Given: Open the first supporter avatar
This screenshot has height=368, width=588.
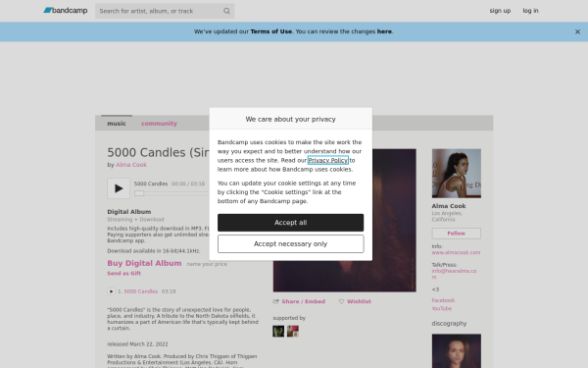Looking at the screenshot, I should [278, 332].
